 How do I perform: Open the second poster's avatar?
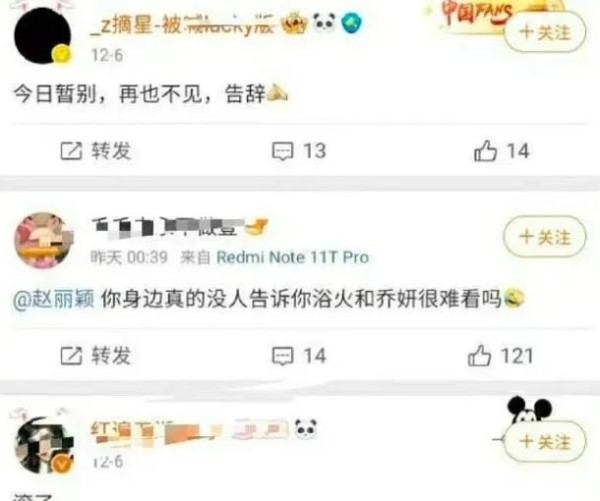click(43, 240)
